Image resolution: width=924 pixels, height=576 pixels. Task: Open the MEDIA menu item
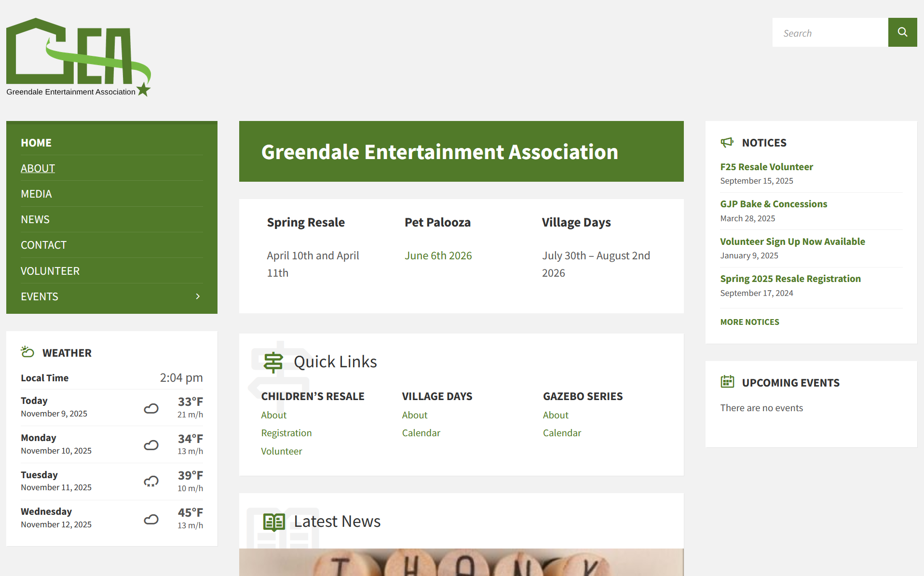click(36, 194)
